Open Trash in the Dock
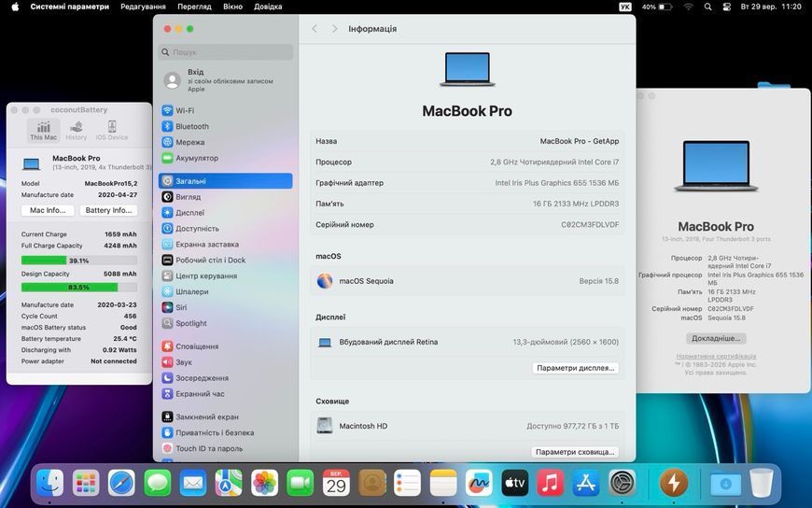The height and width of the screenshot is (508, 812). coord(762,483)
